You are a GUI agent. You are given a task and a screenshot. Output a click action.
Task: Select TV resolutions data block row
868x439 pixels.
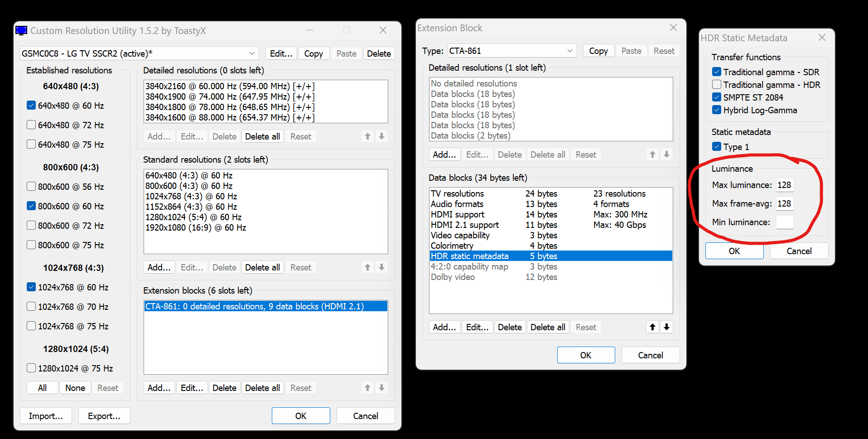(551, 193)
